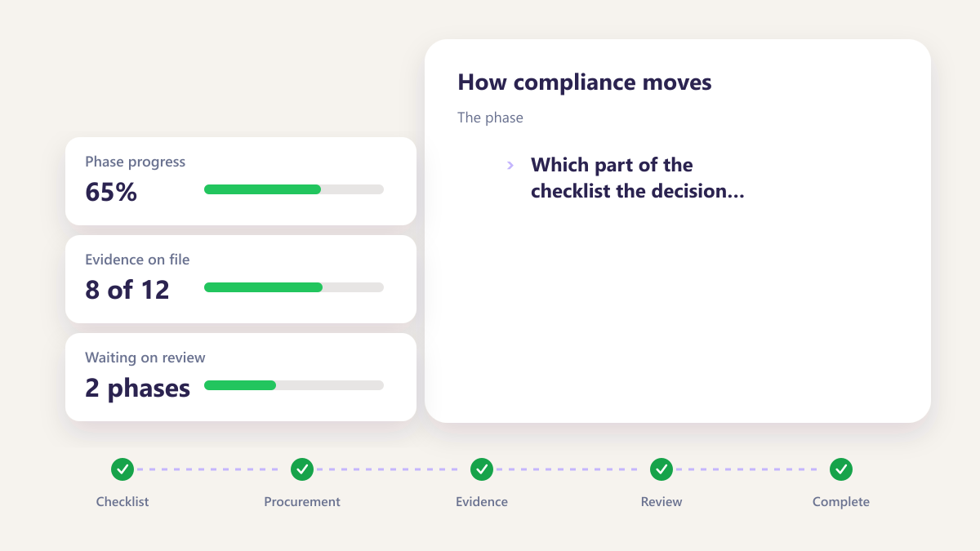Viewport: 980px width, 551px height.
Task: Click "The phase" subtitle text
Action: click(490, 118)
